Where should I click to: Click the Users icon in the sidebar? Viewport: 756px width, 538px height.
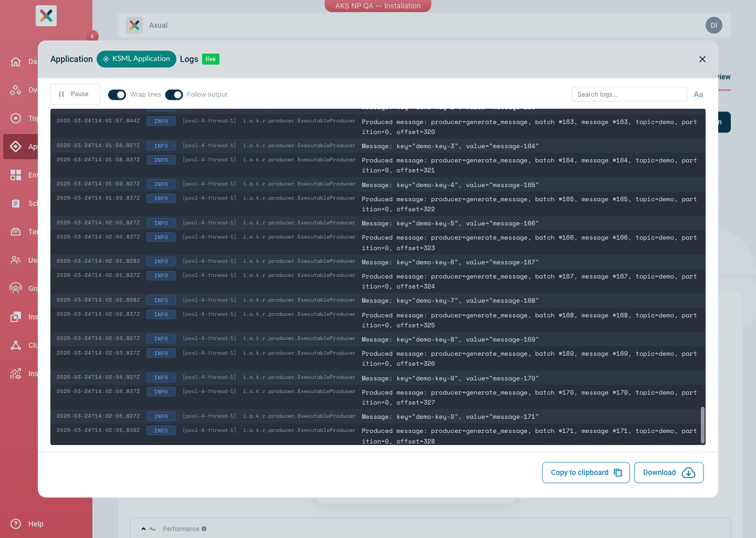pyautogui.click(x=16, y=260)
